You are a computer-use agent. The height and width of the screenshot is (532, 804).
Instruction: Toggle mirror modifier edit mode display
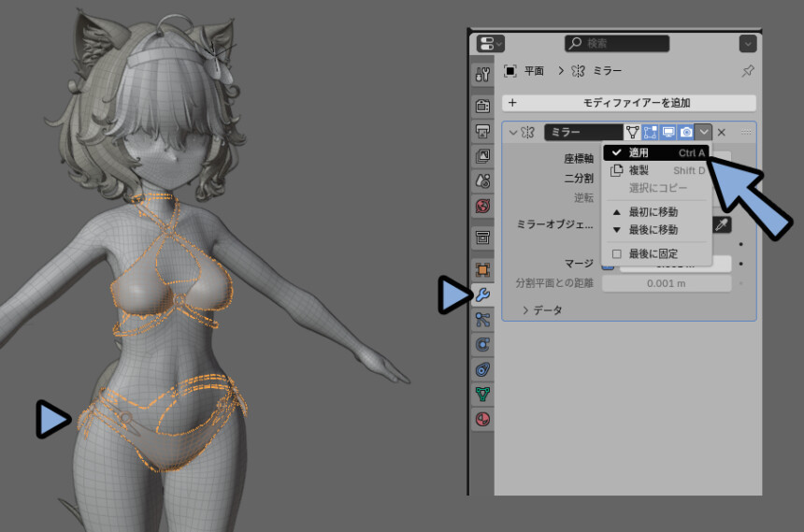point(650,133)
